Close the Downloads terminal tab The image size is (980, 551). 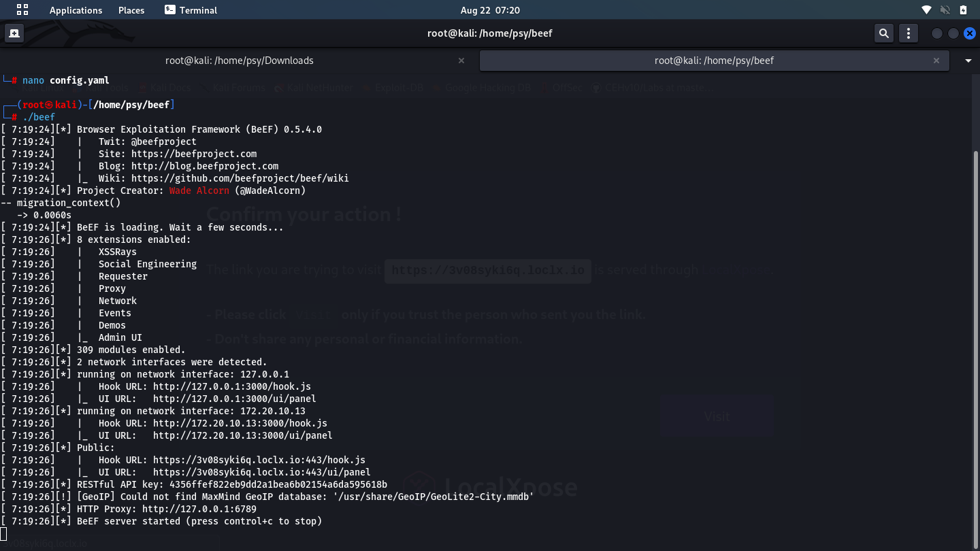coord(461,60)
